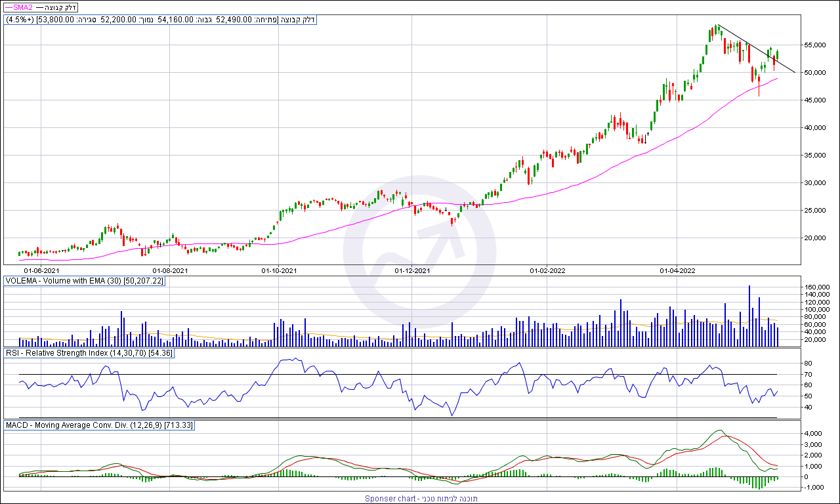Click the 45,000 price axis label
Viewport: 840px width, 504px height.
tap(816, 100)
